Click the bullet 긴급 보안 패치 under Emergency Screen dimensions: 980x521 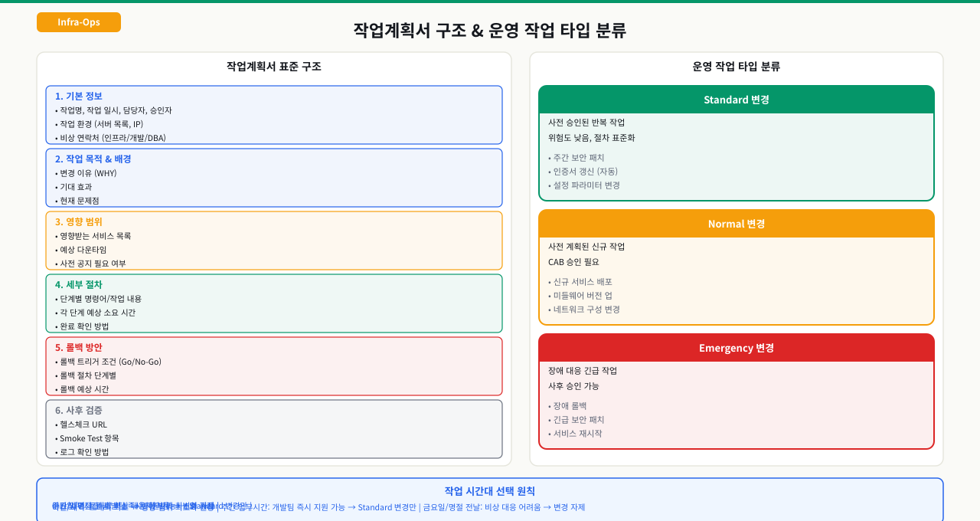tap(577, 420)
